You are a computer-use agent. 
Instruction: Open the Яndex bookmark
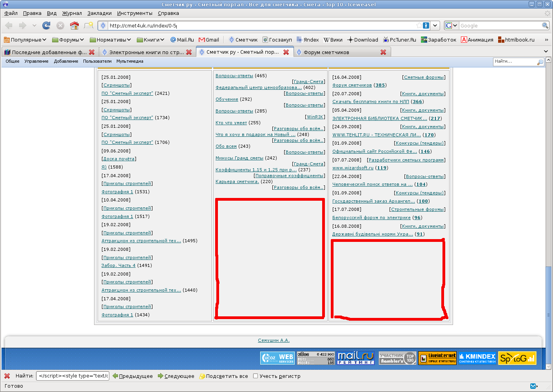308,40
